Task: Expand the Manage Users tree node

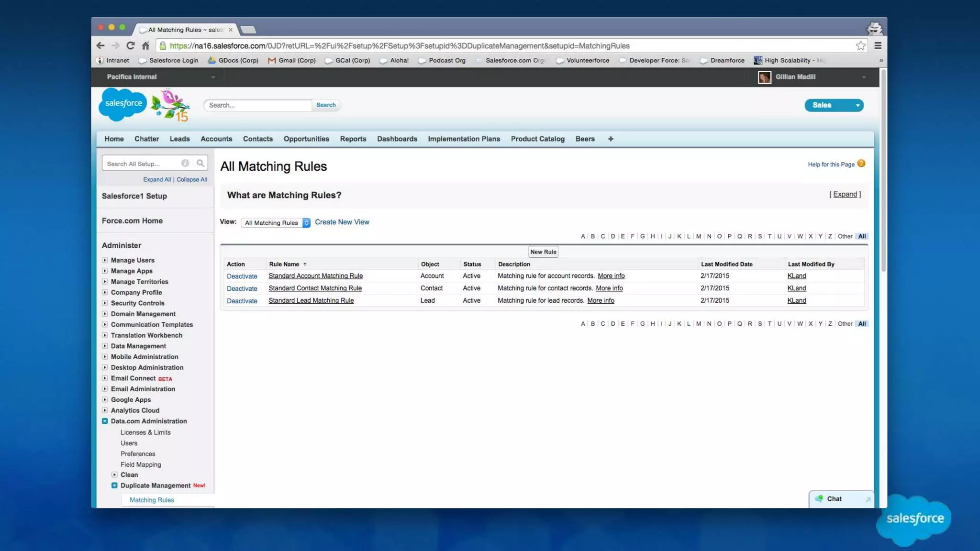Action: click(105, 260)
